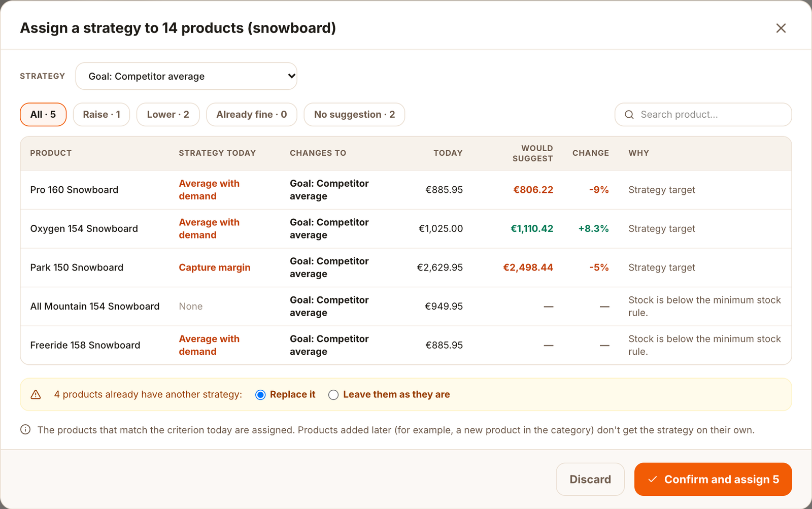Show No suggestion · 2 products
812x509 pixels.
(x=354, y=115)
